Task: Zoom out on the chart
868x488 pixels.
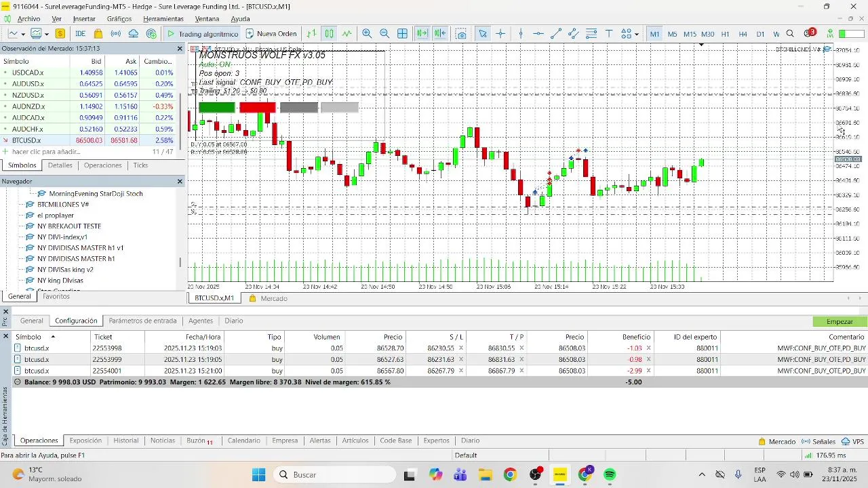Action: (384, 33)
